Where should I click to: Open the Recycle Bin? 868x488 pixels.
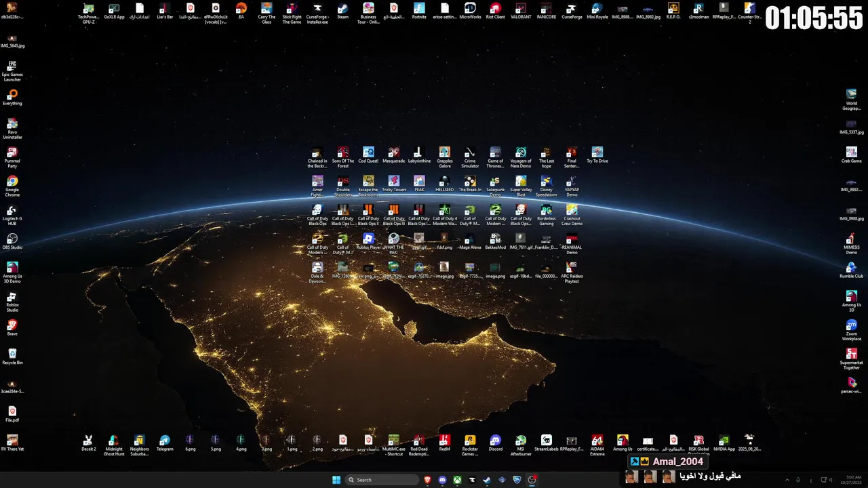(12, 357)
